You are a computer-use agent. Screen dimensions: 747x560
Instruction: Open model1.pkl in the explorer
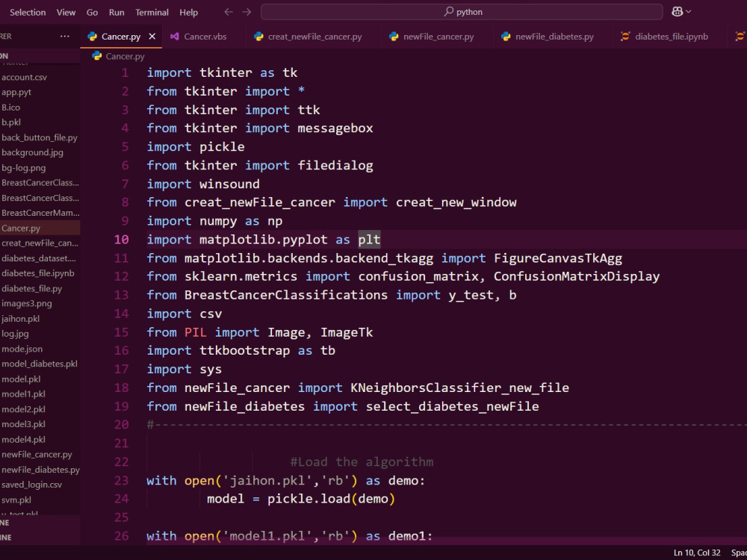click(23, 394)
